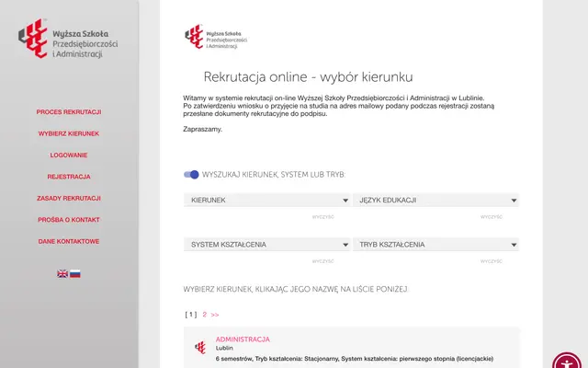Expand the SYSTEM KSZTAŁCENIA dropdown

[x=267, y=245]
